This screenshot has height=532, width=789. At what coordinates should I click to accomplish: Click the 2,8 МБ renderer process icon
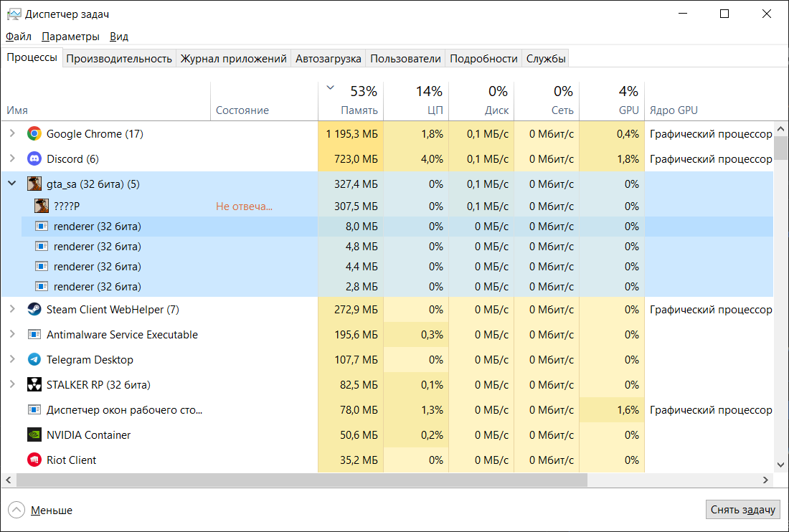coord(42,287)
